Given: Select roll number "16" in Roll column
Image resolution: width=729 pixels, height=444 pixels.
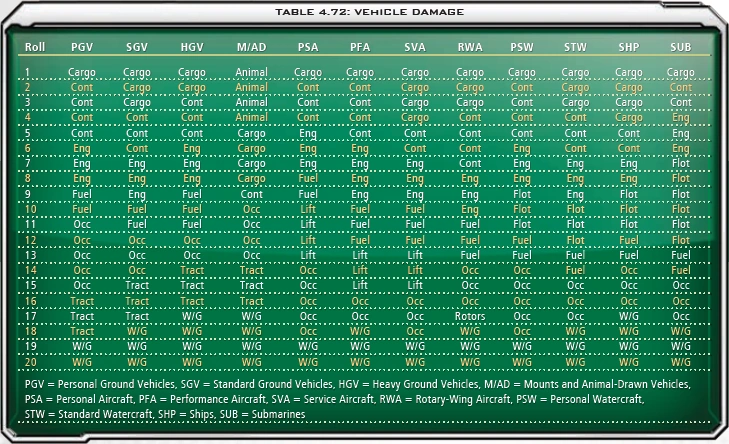Looking at the screenshot, I should [30, 301].
